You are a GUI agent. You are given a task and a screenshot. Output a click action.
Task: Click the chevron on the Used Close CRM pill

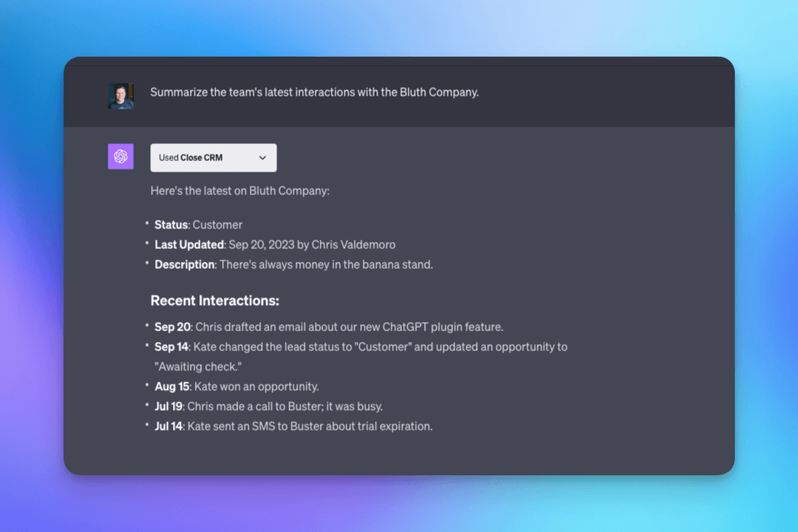pos(262,157)
